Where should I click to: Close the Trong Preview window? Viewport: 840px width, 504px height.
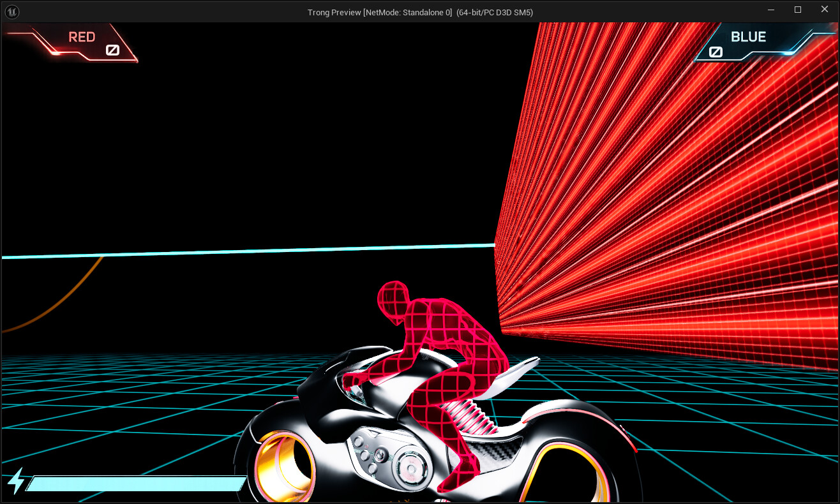824,10
